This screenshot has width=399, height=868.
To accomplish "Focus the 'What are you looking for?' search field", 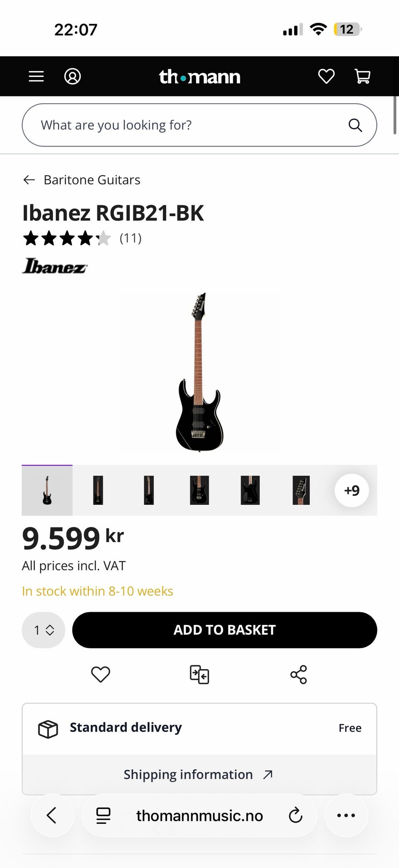I will (199, 125).
